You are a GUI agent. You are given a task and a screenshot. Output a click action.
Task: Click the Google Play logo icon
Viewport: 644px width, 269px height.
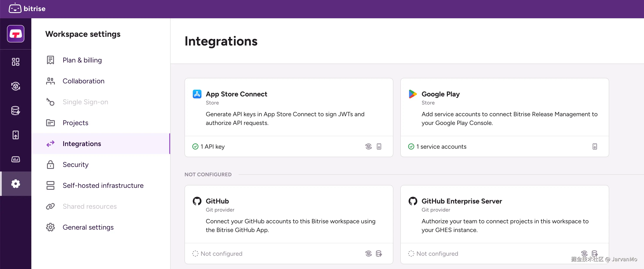click(413, 94)
